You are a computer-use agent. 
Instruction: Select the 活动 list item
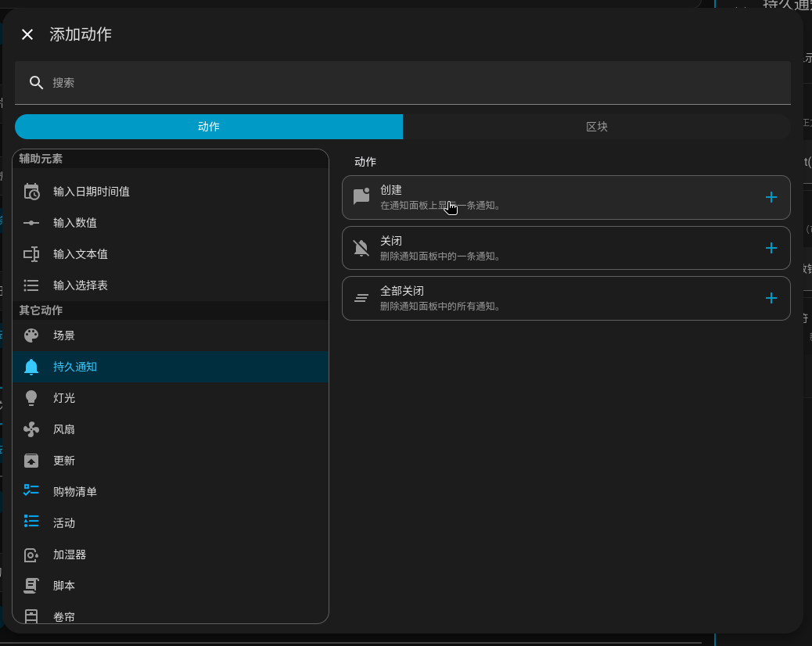click(x=64, y=523)
